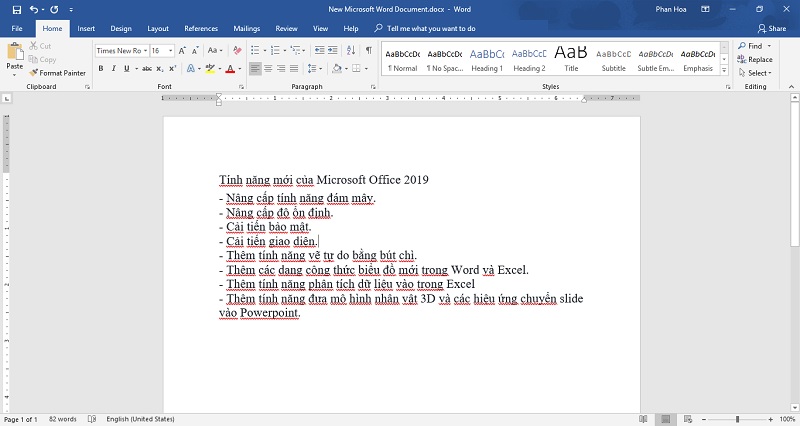800x426 pixels.
Task: Open the References ribbon tab
Action: [x=201, y=28]
